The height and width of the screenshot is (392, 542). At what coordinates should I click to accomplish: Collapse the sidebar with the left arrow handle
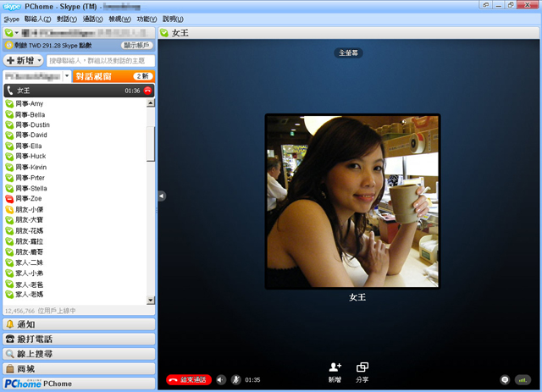pos(162,196)
